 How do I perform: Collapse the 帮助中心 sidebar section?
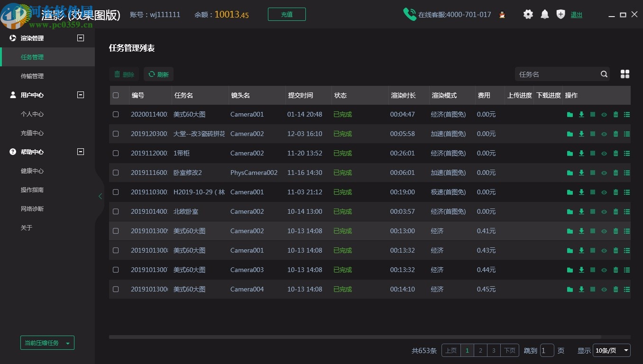(81, 152)
